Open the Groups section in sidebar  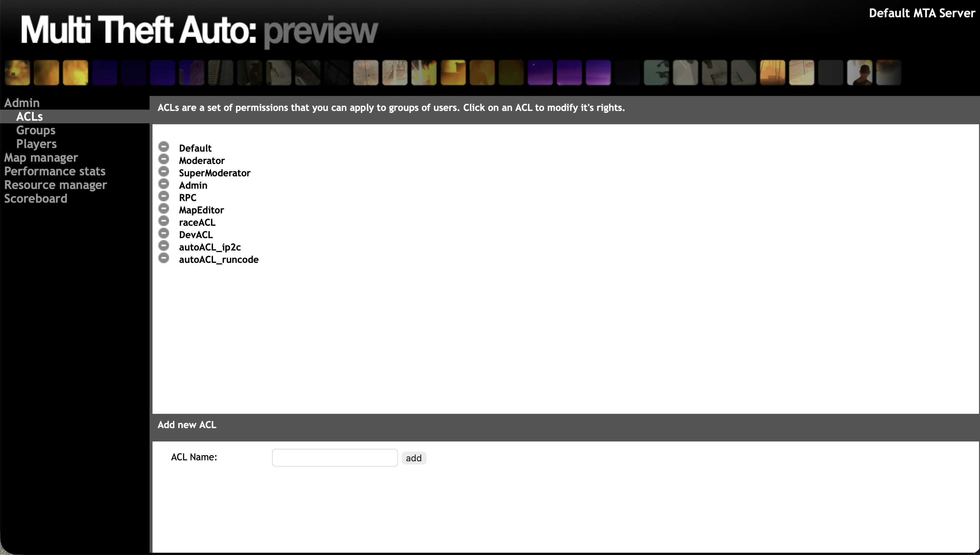point(36,130)
